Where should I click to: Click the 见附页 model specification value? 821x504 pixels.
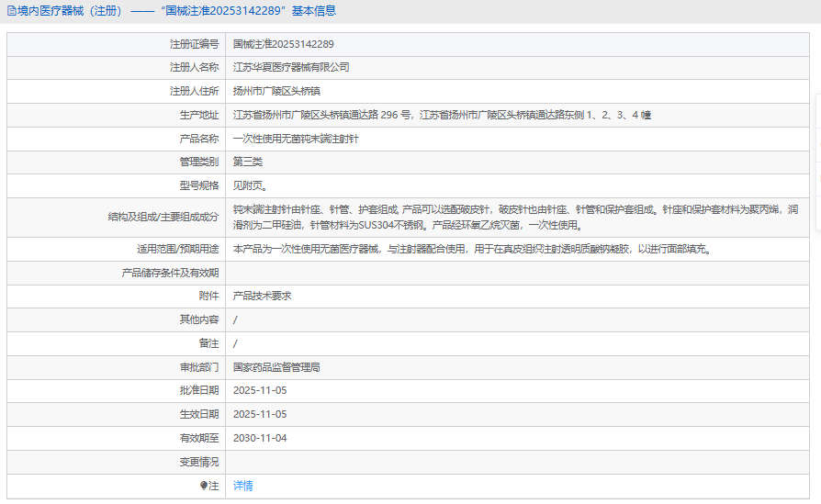coord(249,186)
